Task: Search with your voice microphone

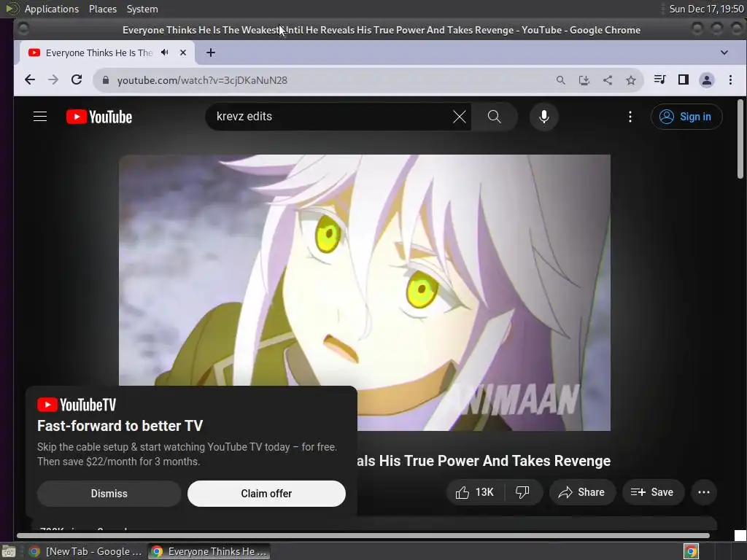Action: click(x=543, y=117)
